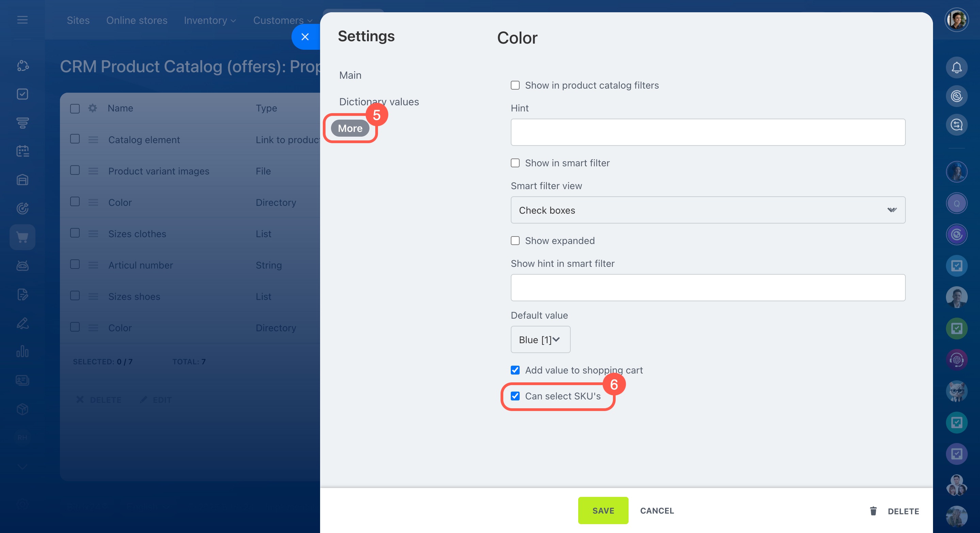Click the tasks checkmark sidebar icon
The width and height of the screenshot is (980, 533).
click(x=22, y=94)
